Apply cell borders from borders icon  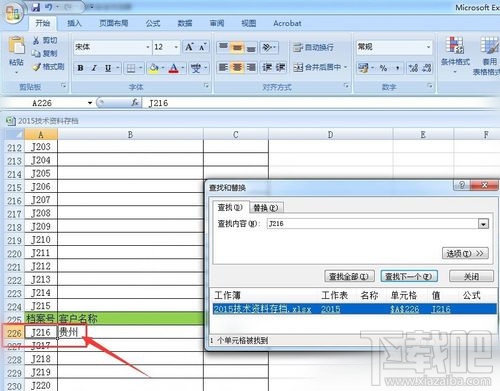(x=131, y=68)
